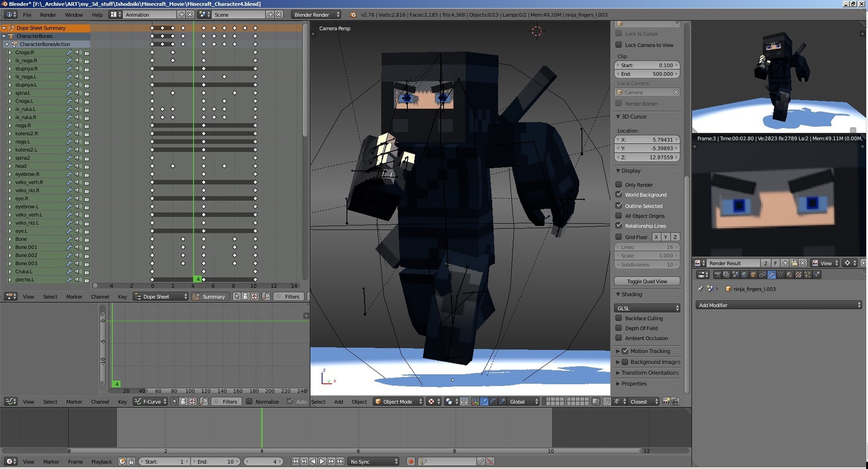
Task: Click the translate manipulator arrow icon
Action: point(484,402)
